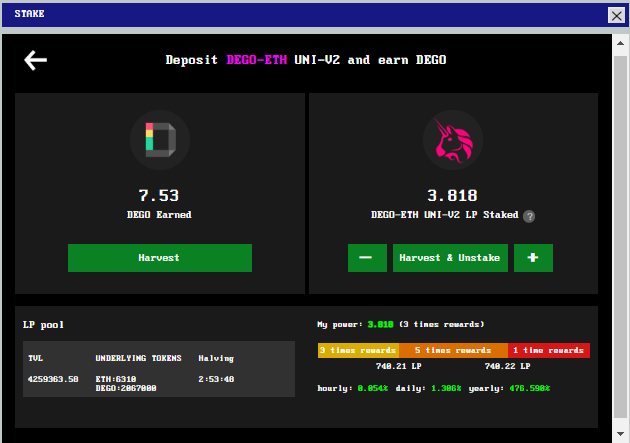Click the Harvest & Unstake button

pyautogui.click(x=450, y=258)
